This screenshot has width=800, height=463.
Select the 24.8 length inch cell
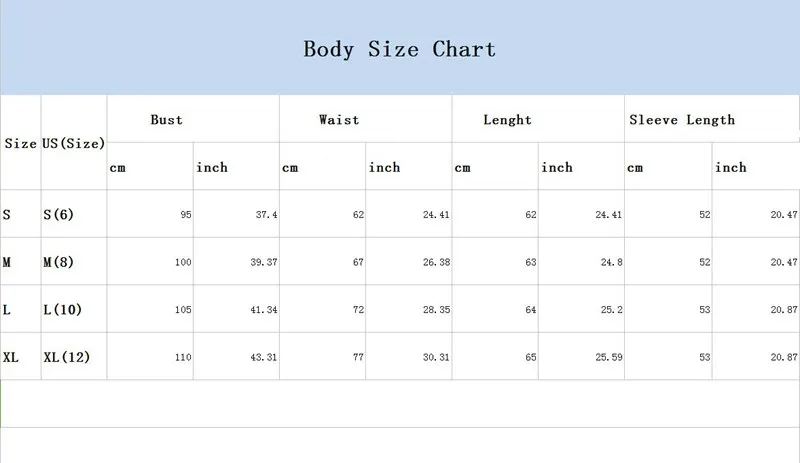tap(581, 261)
